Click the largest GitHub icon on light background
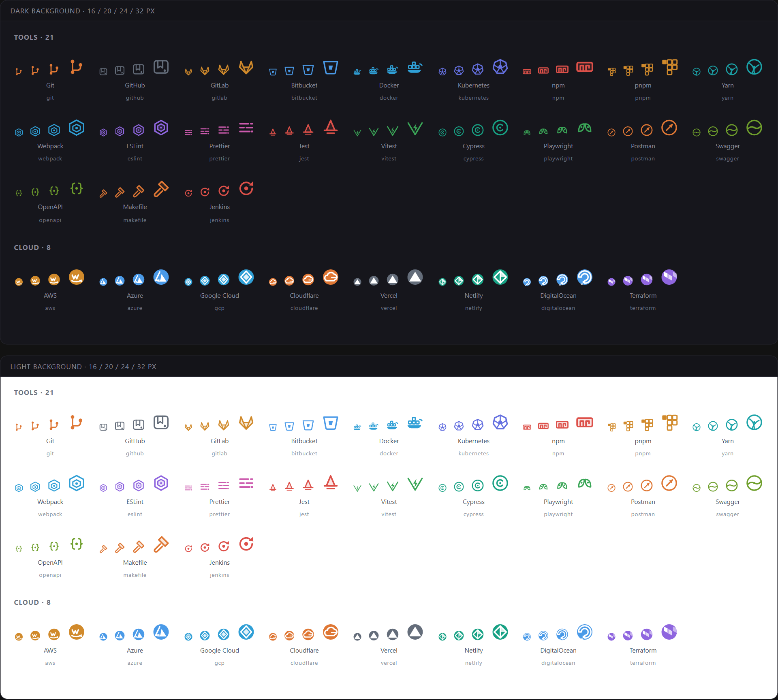778x700 pixels. point(161,422)
